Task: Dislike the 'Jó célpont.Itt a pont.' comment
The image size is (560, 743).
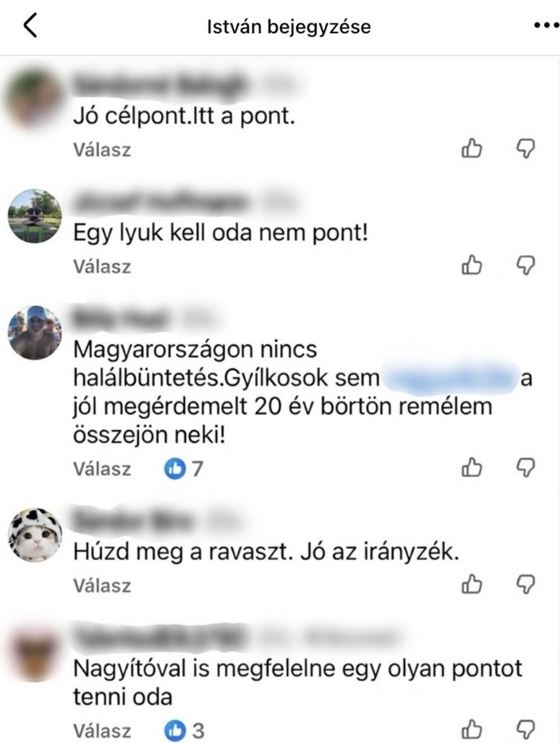Action: [525, 149]
